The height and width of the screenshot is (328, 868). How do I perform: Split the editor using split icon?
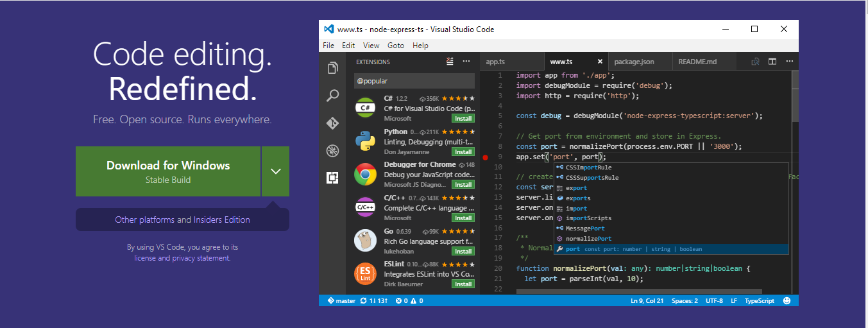(x=772, y=62)
